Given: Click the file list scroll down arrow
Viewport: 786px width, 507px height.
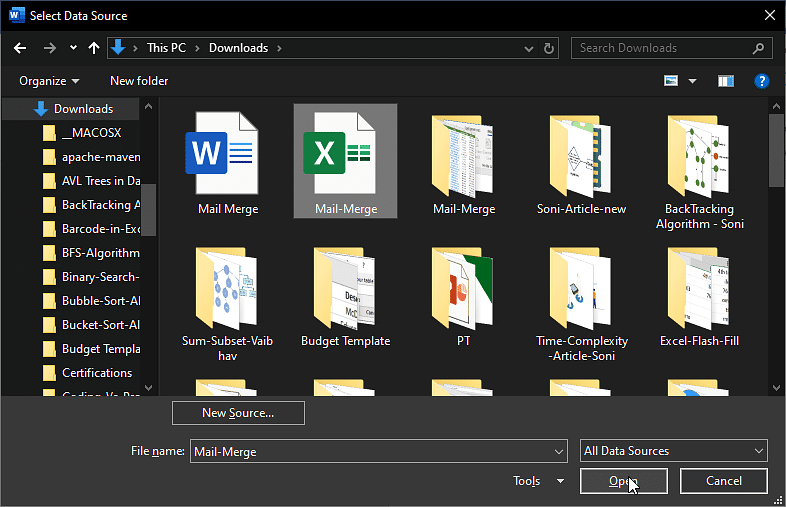Looking at the screenshot, I should (x=776, y=388).
